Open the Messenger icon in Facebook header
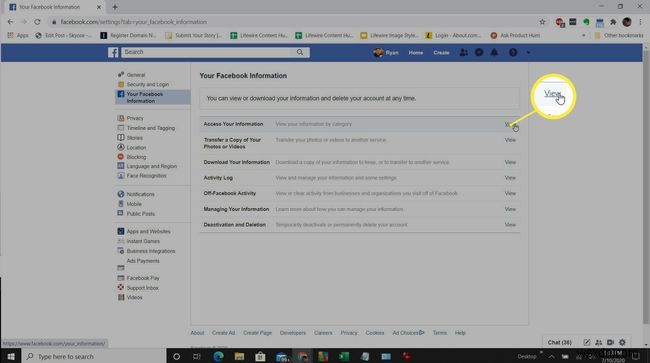This screenshot has height=363, width=650. point(479,53)
